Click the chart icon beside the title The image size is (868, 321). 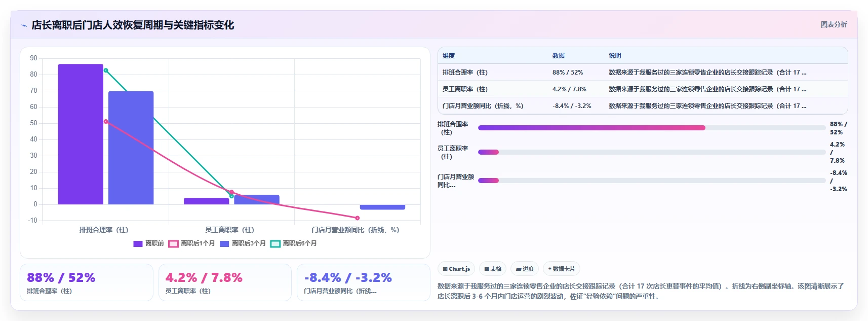pyautogui.click(x=24, y=25)
